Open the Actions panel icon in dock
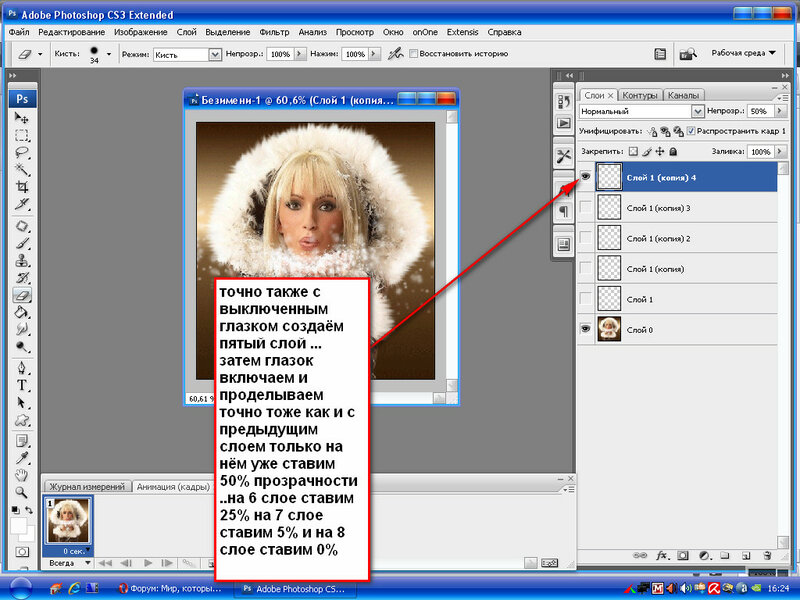800x600 pixels. tap(564, 123)
